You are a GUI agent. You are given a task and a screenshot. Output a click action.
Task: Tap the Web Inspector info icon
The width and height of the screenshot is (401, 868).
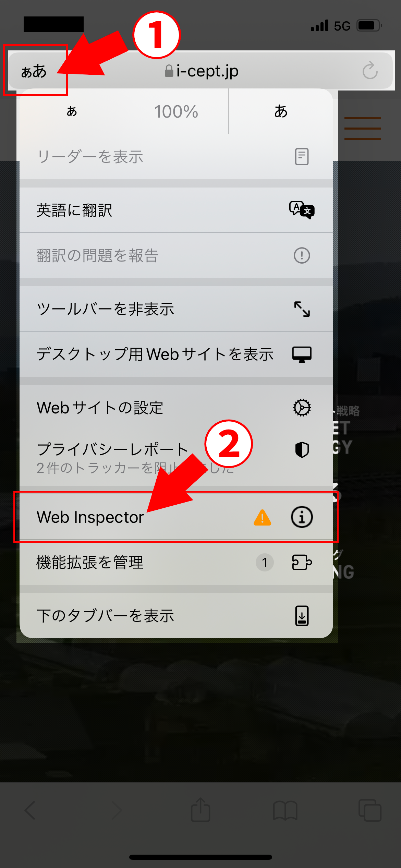(302, 517)
